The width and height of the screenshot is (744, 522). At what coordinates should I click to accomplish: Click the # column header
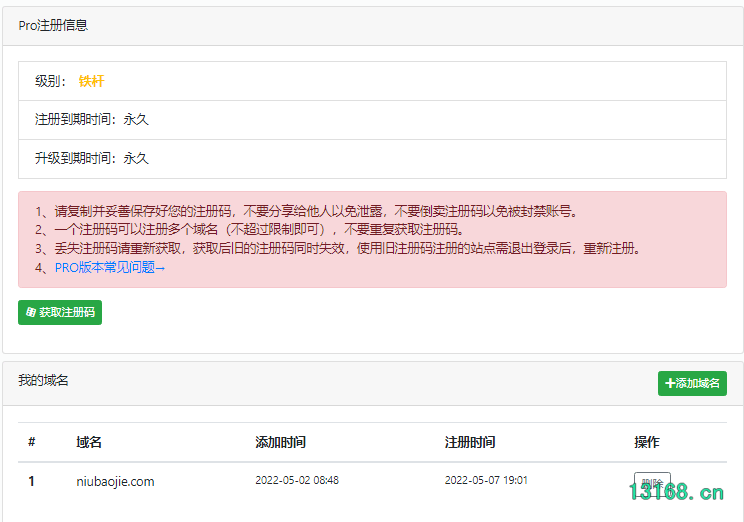tap(31, 442)
